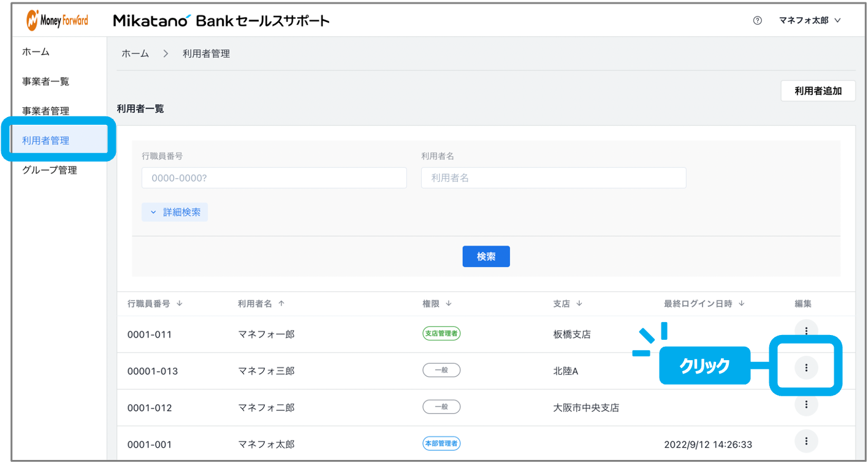Viewport: 868px width, 463px height.
Task: Sort by 権限 column arrow
Action: click(x=449, y=304)
